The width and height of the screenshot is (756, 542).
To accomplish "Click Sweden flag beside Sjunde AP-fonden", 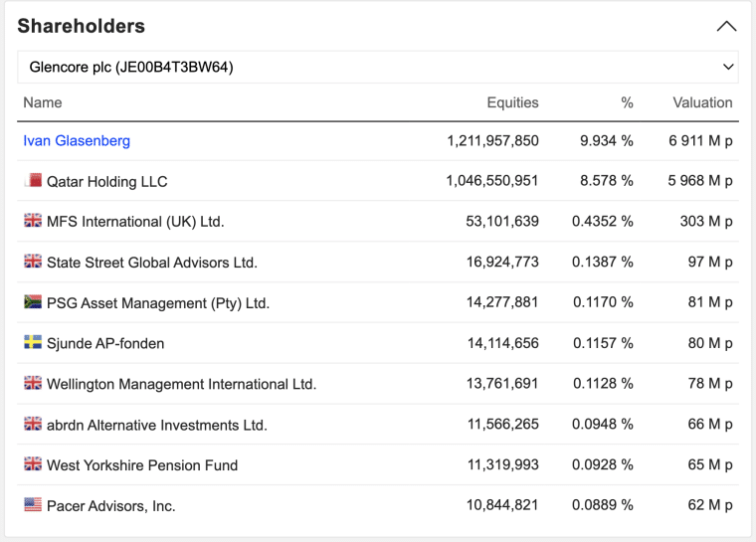I will point(33,342).
